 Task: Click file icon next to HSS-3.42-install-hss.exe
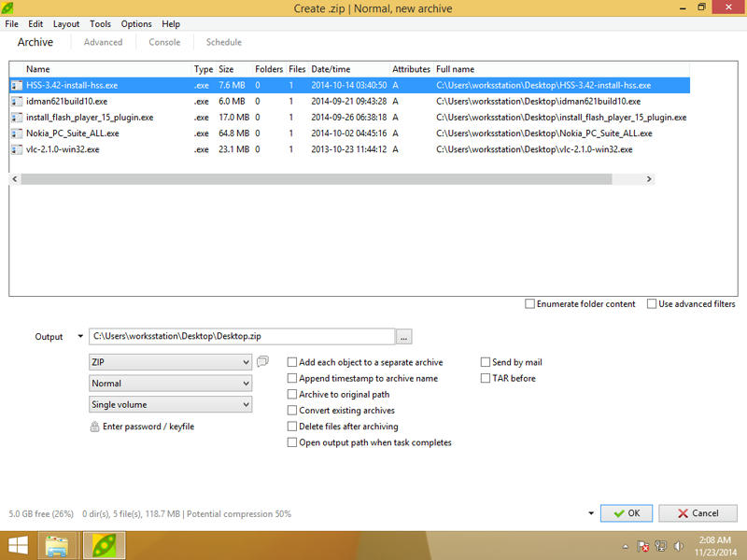tap(17, 86)
